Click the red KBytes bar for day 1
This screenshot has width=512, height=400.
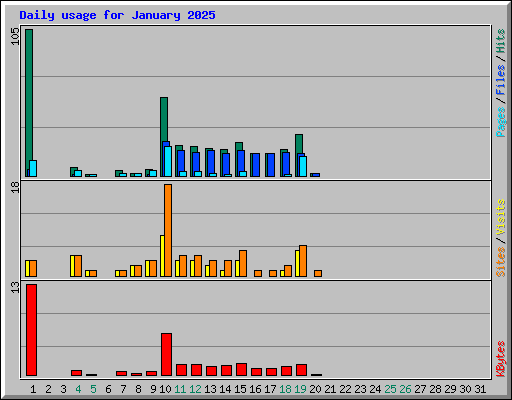pyautogui.click(x=31, y=330)
